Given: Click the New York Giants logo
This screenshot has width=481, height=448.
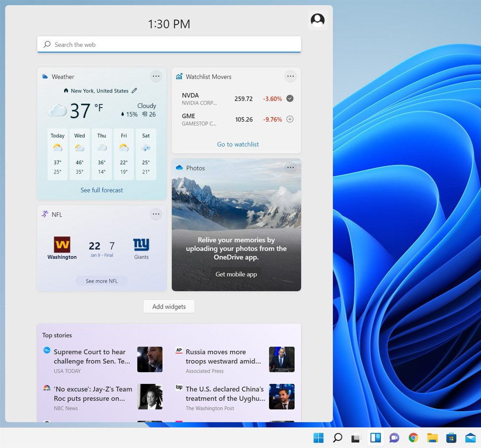Looking at the screenshot, I should coord(141,245).
